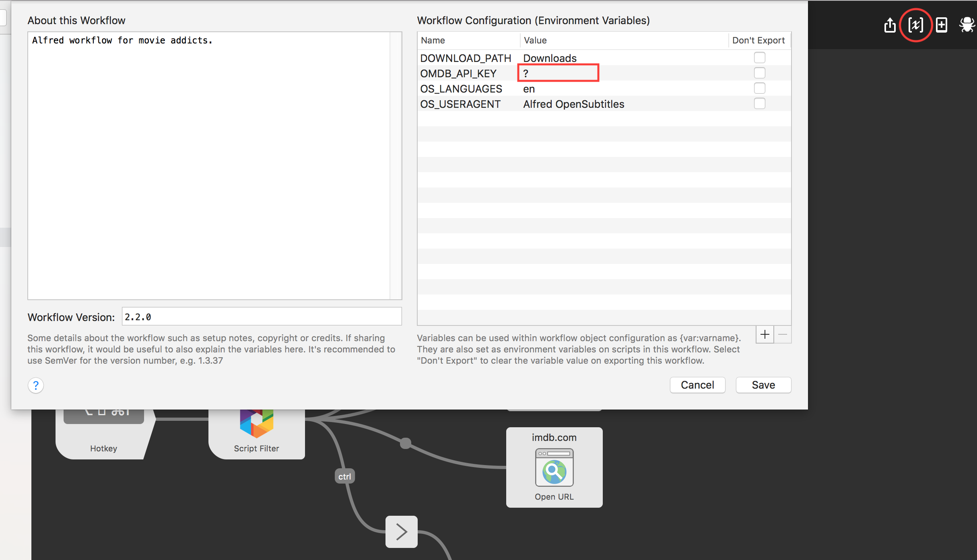977x560 pixels.
Task: Remove variable using the minus button
Action: pos(783,334)
